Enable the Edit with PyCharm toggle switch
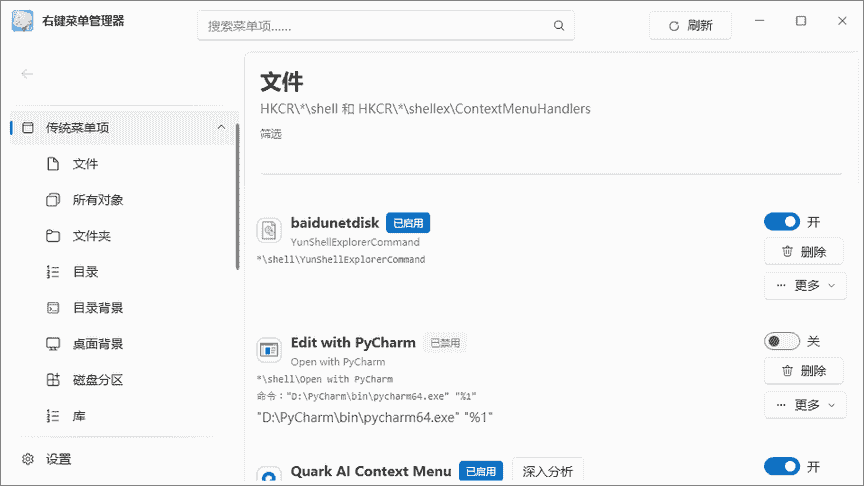The width and height of the screenshot is (864, 486). click(x=782, y=341)
